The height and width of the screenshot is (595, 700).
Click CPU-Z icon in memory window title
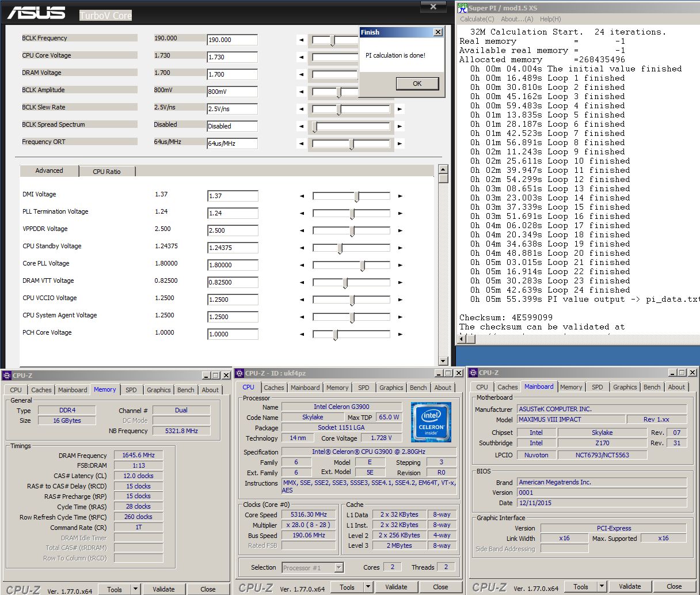(7, 375)
